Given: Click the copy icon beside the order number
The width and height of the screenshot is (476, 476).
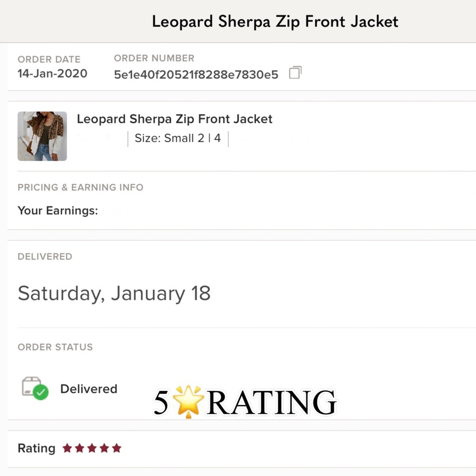Looking at the screenshot, I should tap(295, 72).
